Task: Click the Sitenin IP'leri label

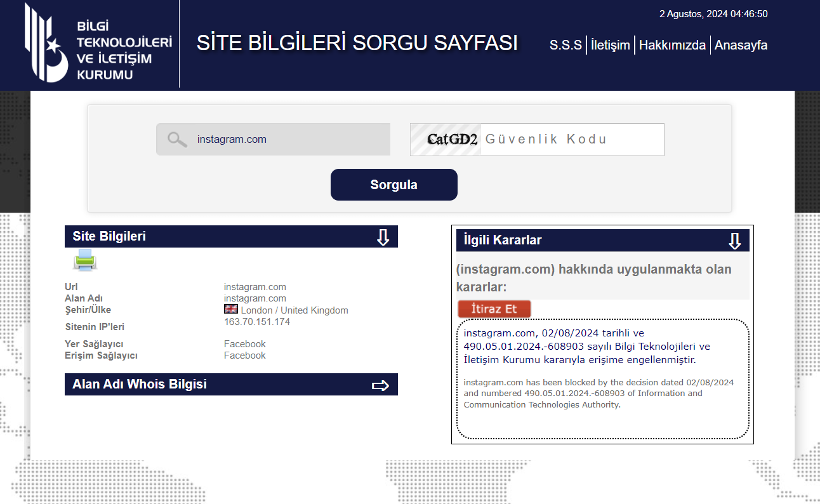Action: 95,328
